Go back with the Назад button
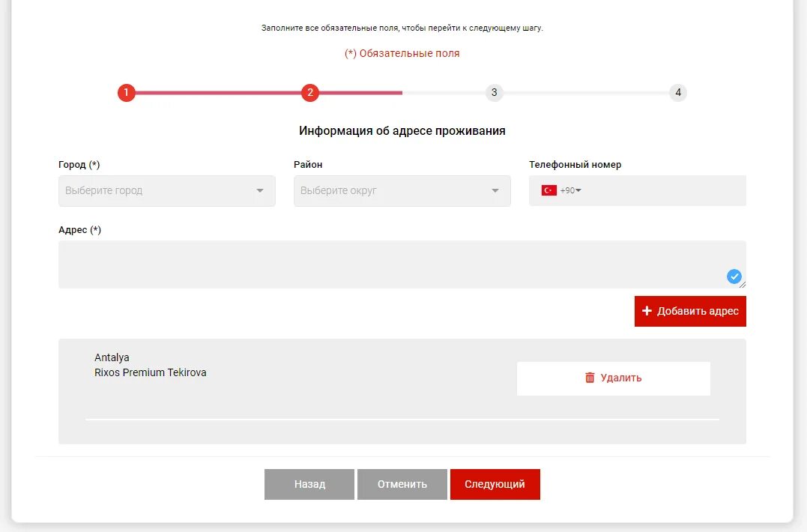The height and width of the screenshot is (532, 807). (x=309, y=484)
